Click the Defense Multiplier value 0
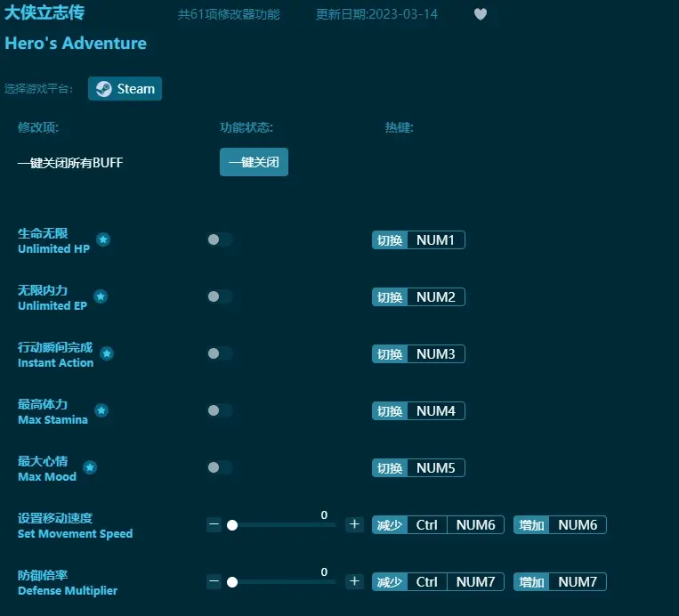 pyautogui.click(x=324, y=571)
